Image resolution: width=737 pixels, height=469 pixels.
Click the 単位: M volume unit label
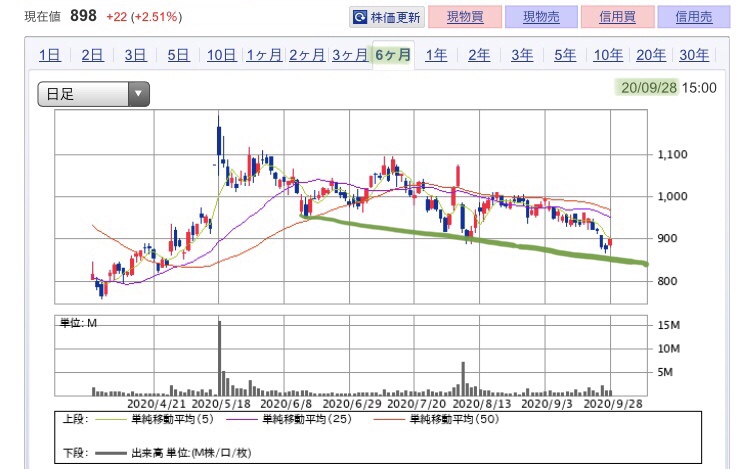point(78,323)
